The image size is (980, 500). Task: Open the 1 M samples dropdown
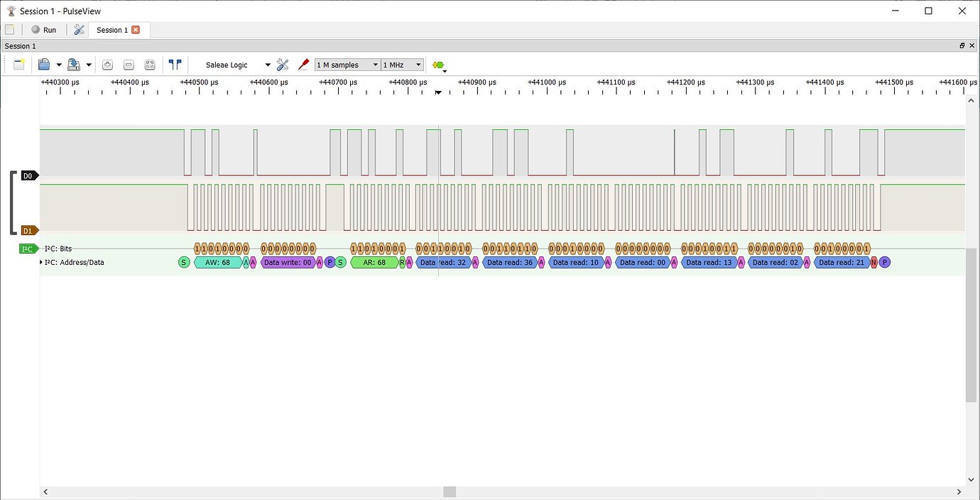point(347,64)
